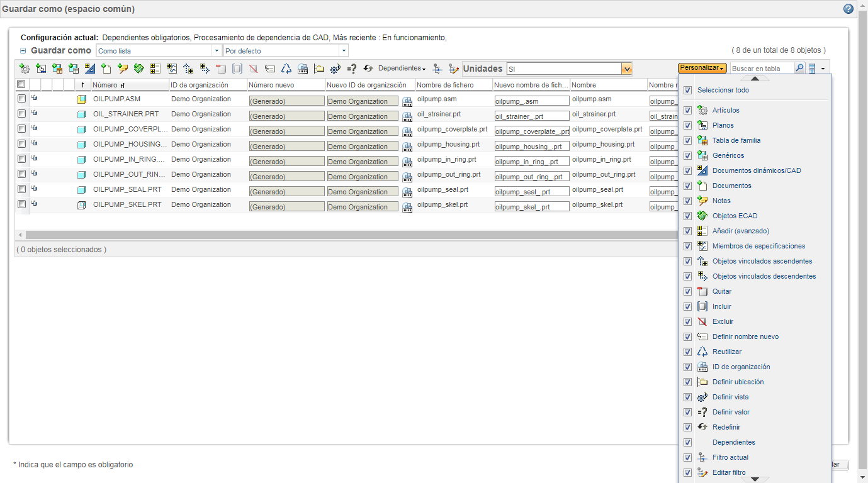Uncheck the Dependientes checkbox in Personalizar menu
868x483 pixels.
coord(687,442)
